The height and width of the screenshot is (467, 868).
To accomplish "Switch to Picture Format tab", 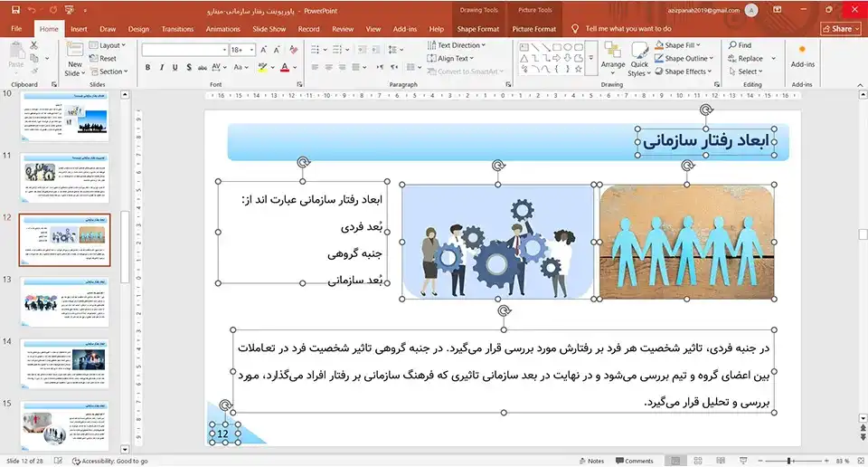I will (x=533, y=29).
